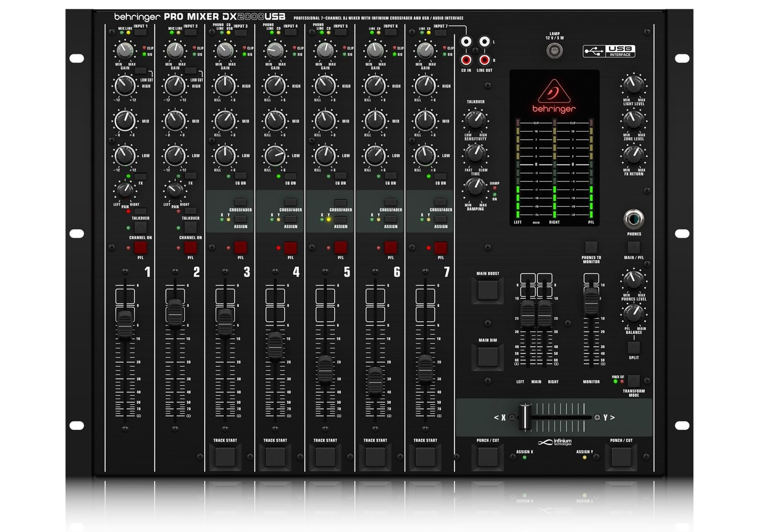Click the channel 4 LOW EQ knob
760x532 pixels.
pos(275,156)
